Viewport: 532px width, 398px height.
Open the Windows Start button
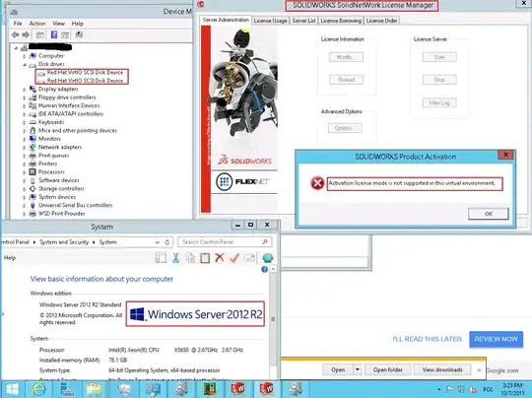tap(13, 389)
